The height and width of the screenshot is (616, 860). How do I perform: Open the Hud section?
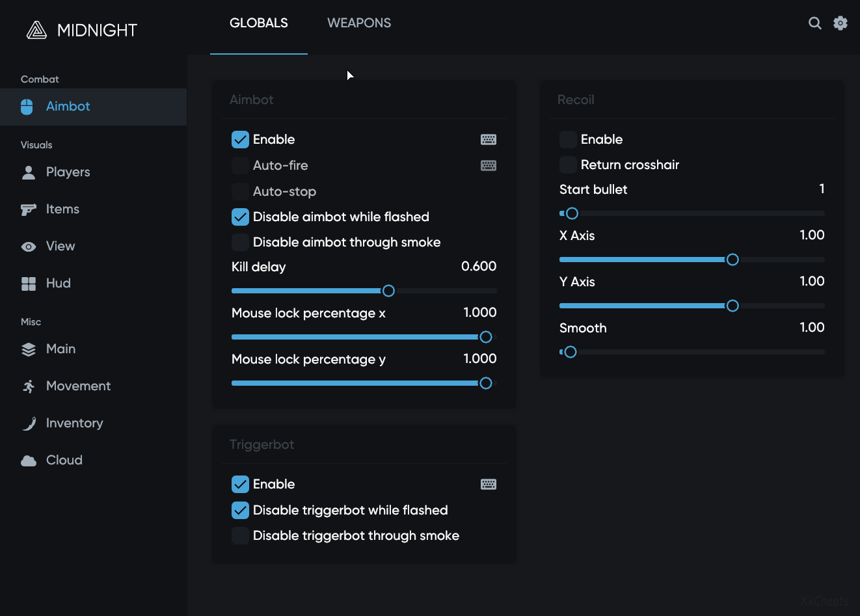click(58, 284)
